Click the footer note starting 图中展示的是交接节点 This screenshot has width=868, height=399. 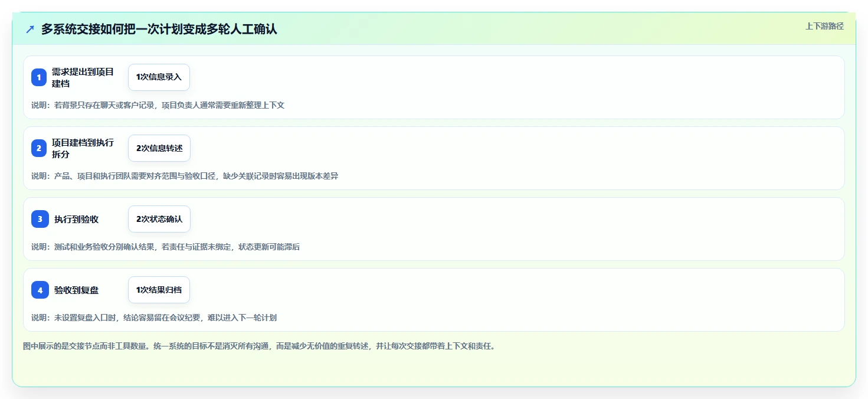pos(260,346)
